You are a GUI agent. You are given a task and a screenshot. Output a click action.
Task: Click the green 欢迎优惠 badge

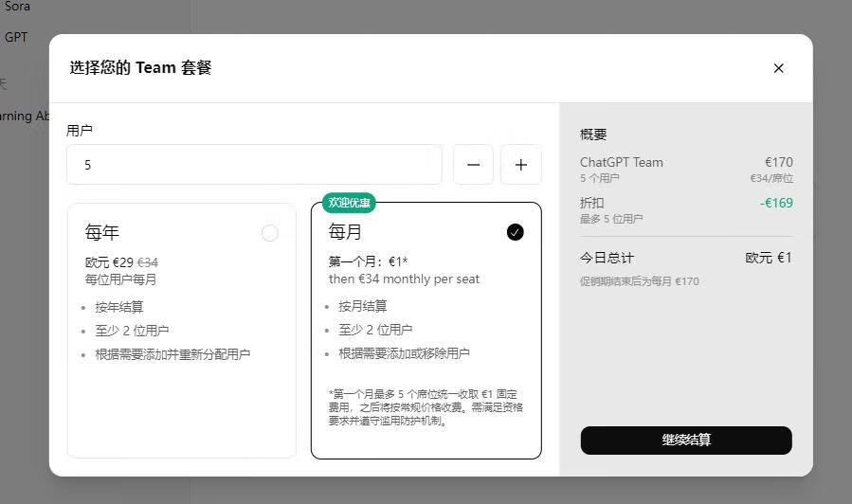(349, 203)
